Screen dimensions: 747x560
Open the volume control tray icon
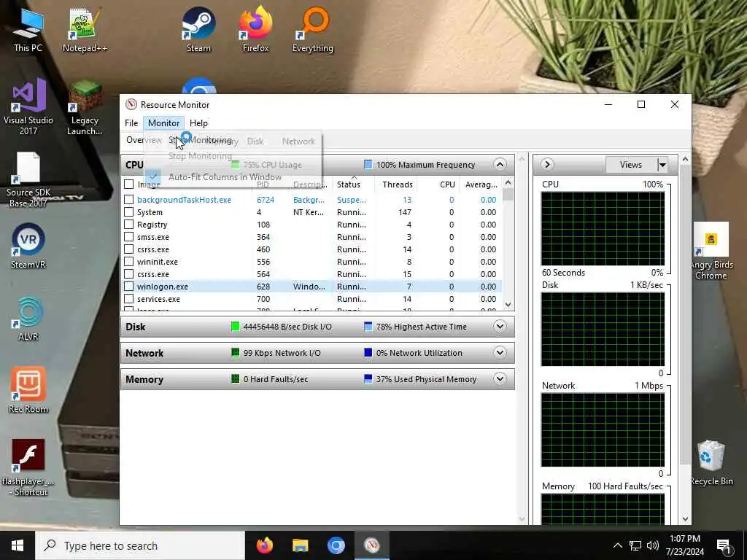coord(653,545)
